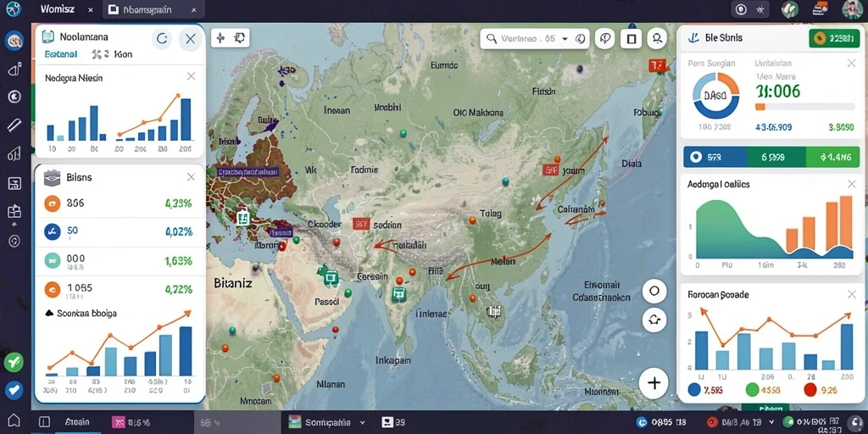The image size is (868, 434).
Task: Click the round toggle left of the star in the top bar
Action: click(x=741, y=8)
